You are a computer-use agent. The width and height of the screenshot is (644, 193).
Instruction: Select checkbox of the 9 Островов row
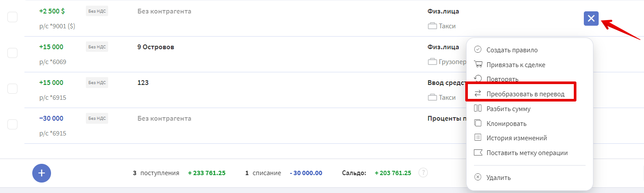click(13, 53)
